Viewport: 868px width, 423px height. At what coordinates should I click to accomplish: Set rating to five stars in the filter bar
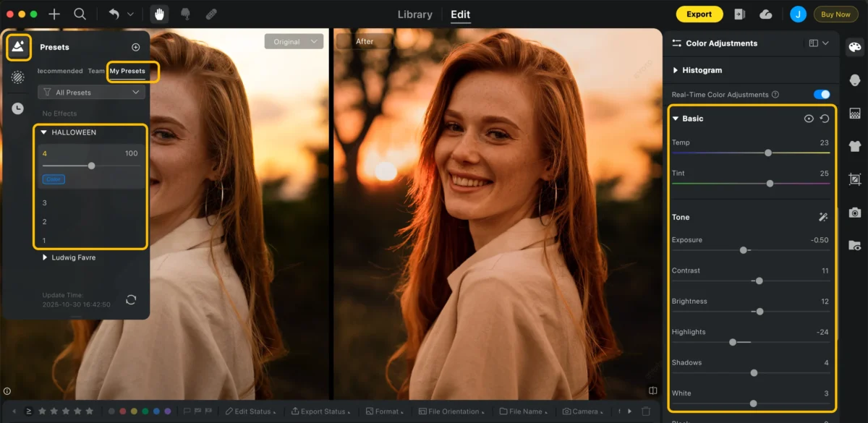[x=90, y=411]
